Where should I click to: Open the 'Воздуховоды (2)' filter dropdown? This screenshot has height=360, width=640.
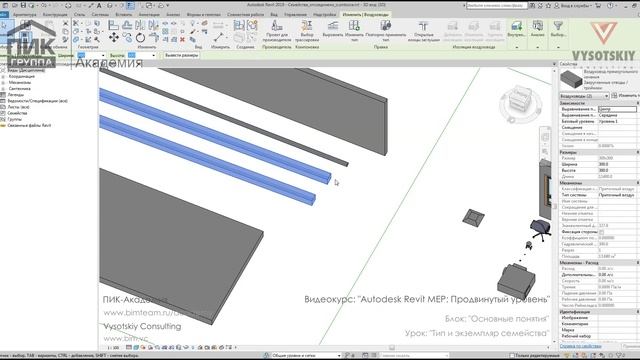pos(584,96)
